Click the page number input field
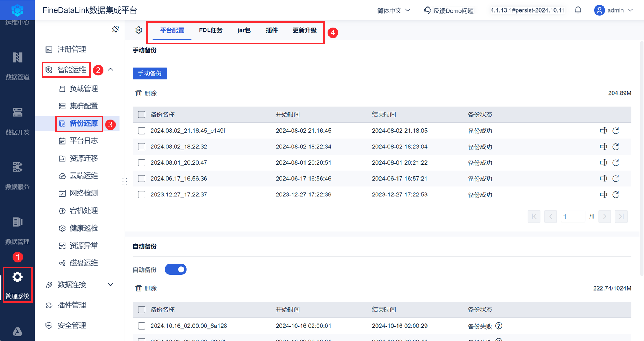The height and width of the screenshot is (341, 644). [573, 216]
